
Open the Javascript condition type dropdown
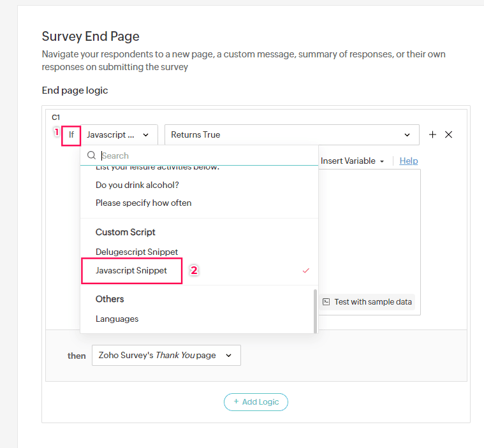coord(119,134)
